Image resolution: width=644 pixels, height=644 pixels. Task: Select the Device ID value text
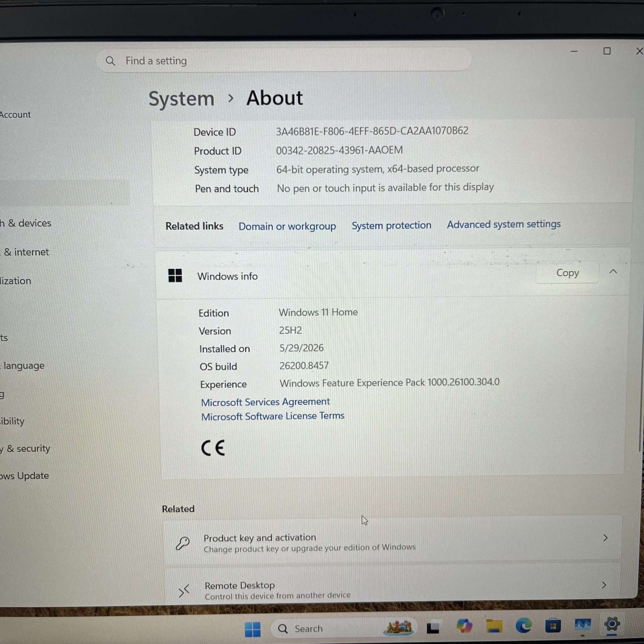coord(372,131)
